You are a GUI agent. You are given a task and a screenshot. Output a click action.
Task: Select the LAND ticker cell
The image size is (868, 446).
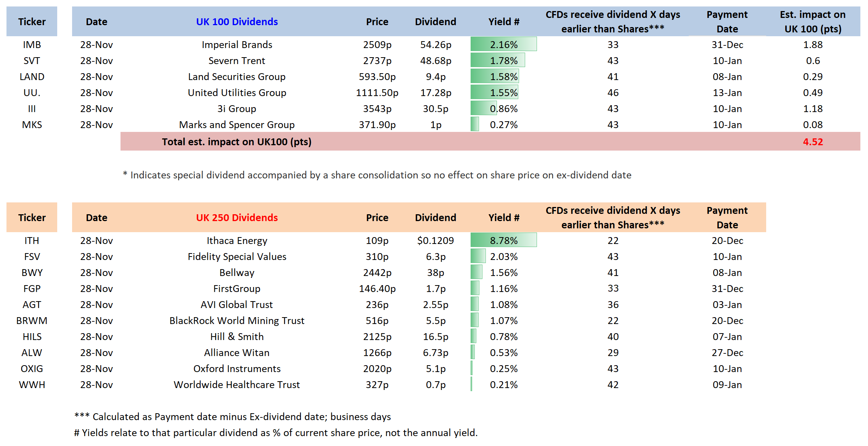pos(32,77)
